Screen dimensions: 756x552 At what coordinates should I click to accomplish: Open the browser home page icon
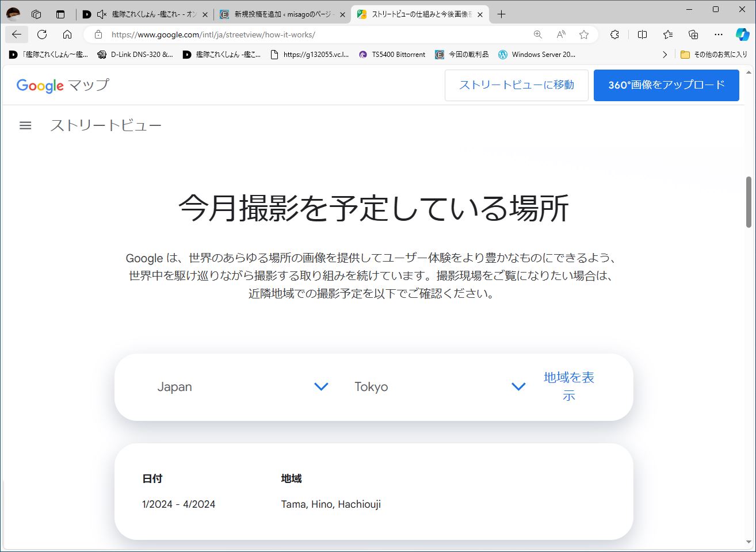(67, 34)
